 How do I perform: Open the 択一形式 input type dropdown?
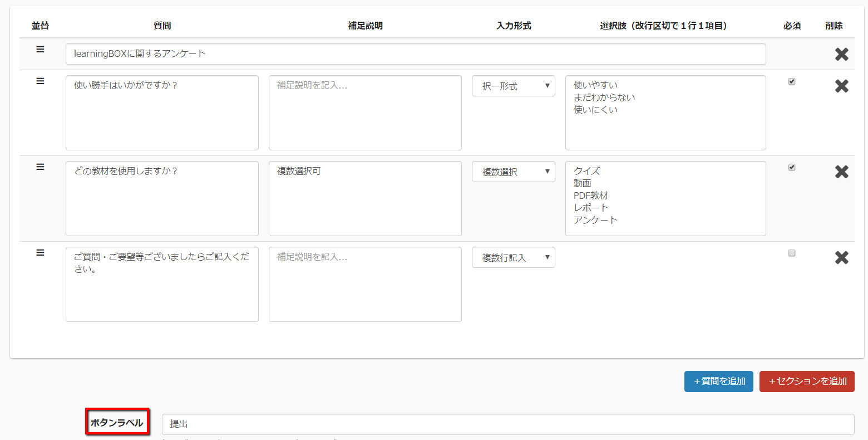pyautogui.click(x=514, y=86)
